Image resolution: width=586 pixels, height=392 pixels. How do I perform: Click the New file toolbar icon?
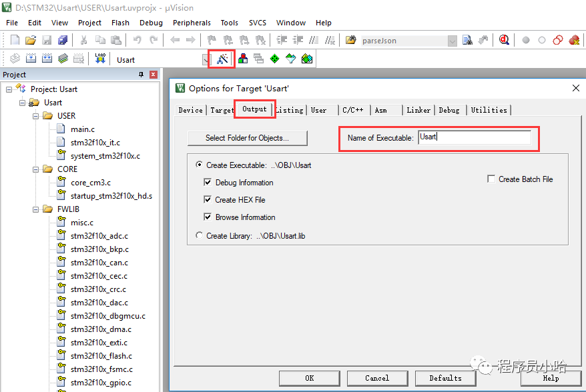[x=15, y=40]
